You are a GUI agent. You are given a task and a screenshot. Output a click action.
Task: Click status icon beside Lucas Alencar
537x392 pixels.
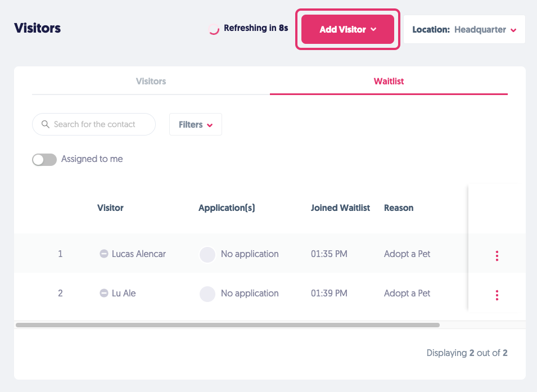point(103,254)
